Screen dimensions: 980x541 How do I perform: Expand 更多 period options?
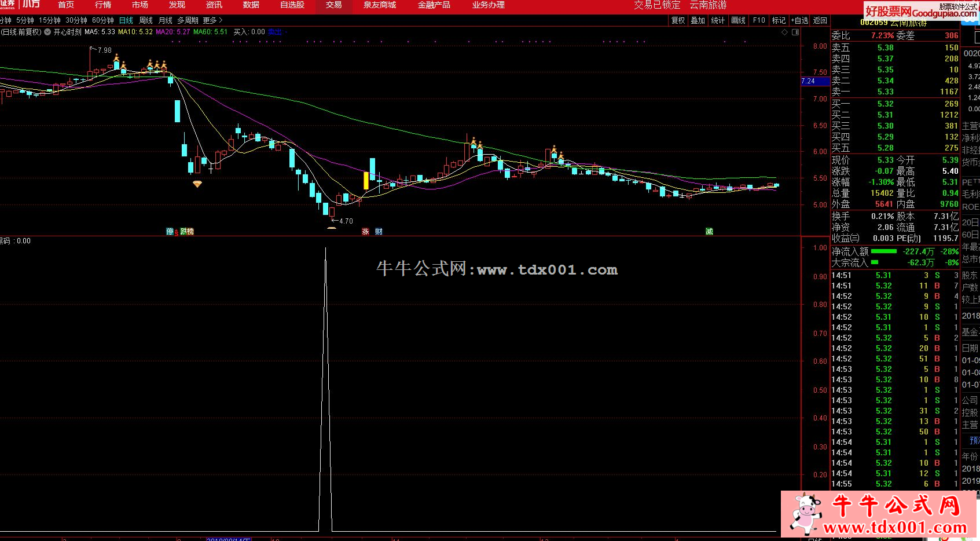tap(212, 20)
